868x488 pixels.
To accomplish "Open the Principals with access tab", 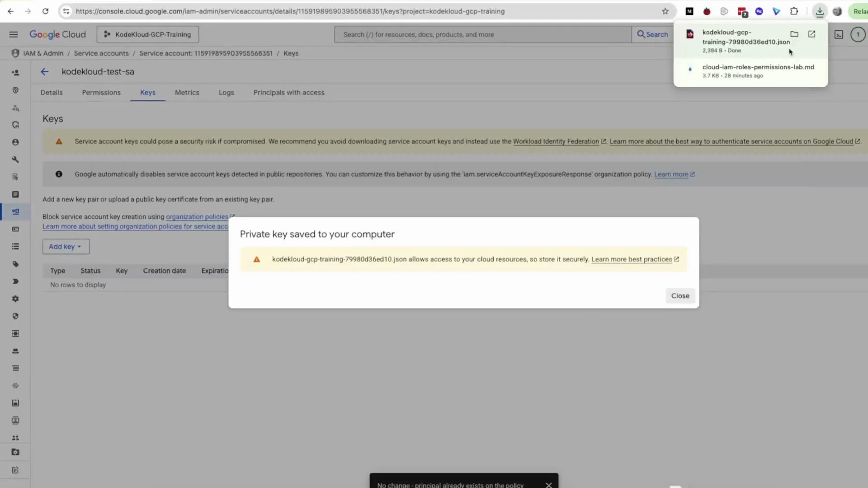I will pyautogui.click(x=289, y=92).
